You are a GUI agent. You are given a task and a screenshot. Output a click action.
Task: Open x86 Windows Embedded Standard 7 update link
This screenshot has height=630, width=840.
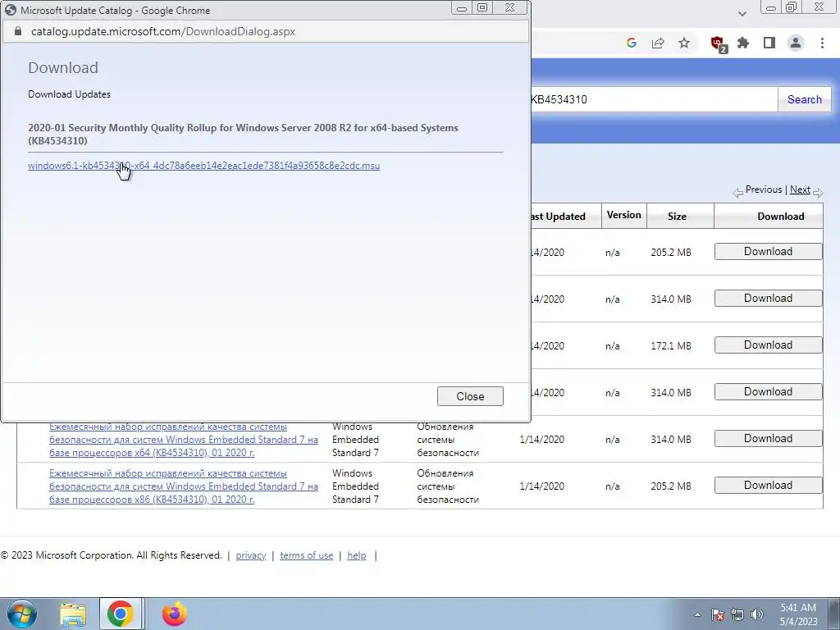tap(183, 486)
